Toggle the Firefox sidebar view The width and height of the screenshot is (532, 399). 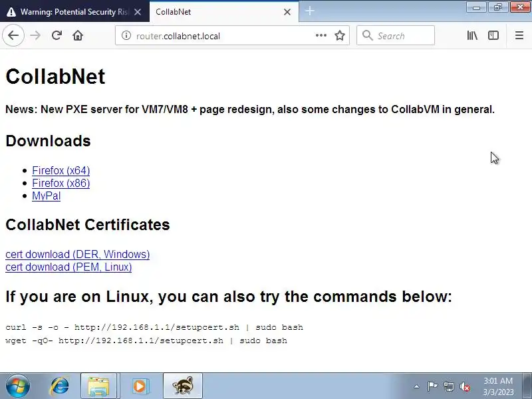[493, 35]
